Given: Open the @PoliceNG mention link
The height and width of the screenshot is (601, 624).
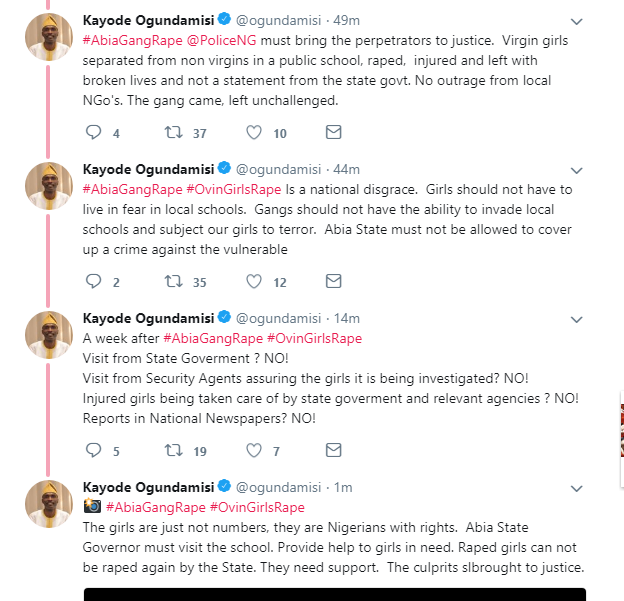Looking at the screenshot, I should tap(221, 41).
